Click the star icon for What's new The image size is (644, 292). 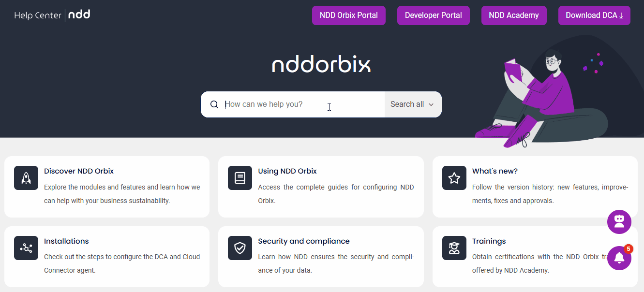[454, 178]
